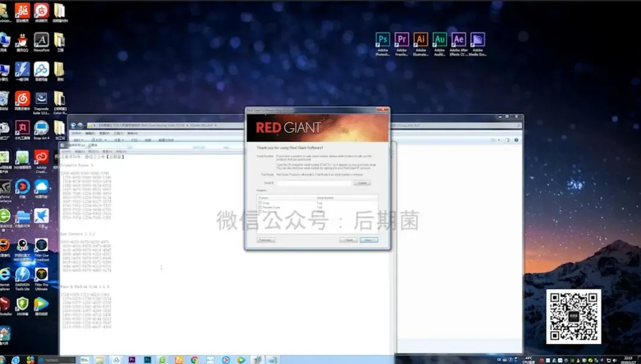641x364 pixels.
Task: Open Adobe Creative Cloud desktop icon
Action: pyautogui.click(x=42, y=161)
